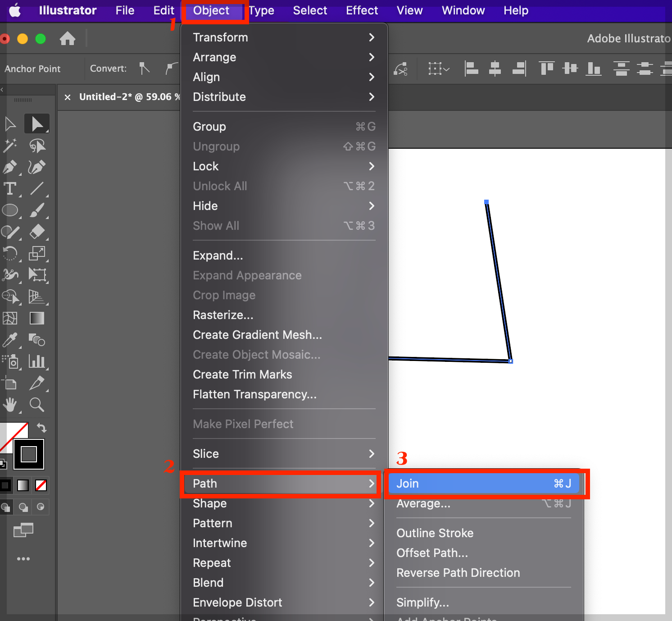The width and height of the screenshot is (672, 621).
Task: Select the Shape Builder tool
Action: coord(10,297)
